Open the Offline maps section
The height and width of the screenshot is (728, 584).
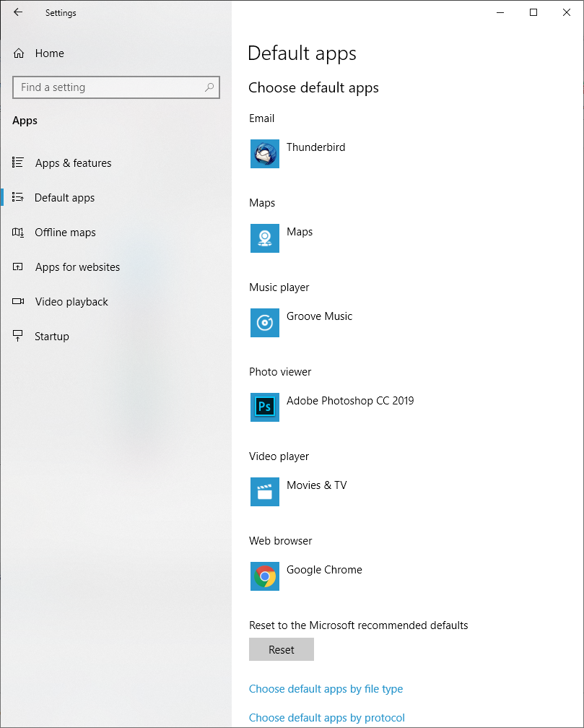point(65,233)
